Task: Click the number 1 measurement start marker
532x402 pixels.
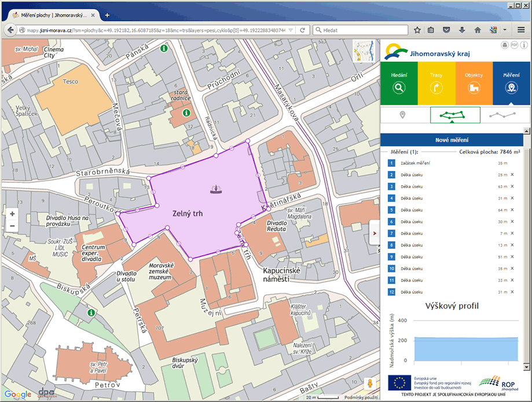Action: click(x=391, y=163)
